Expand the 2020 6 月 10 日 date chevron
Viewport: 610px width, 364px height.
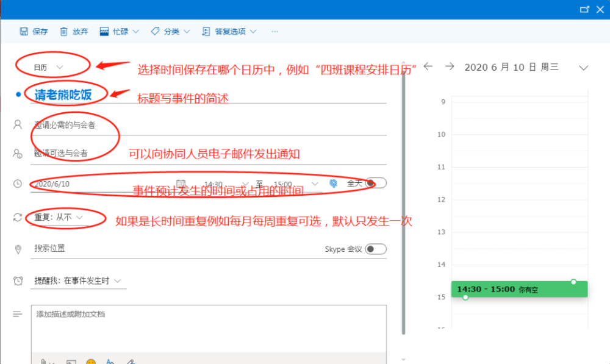point(583,68)
